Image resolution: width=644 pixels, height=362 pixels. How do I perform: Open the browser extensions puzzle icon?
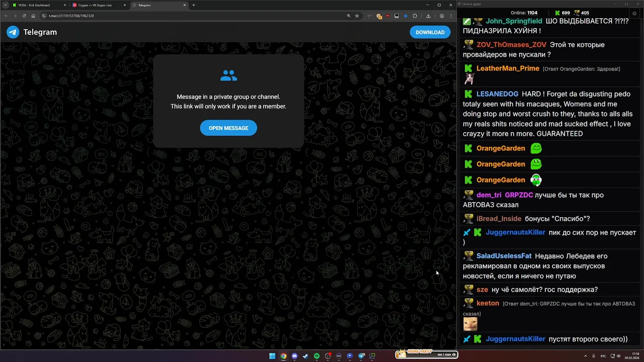point(415,16)
